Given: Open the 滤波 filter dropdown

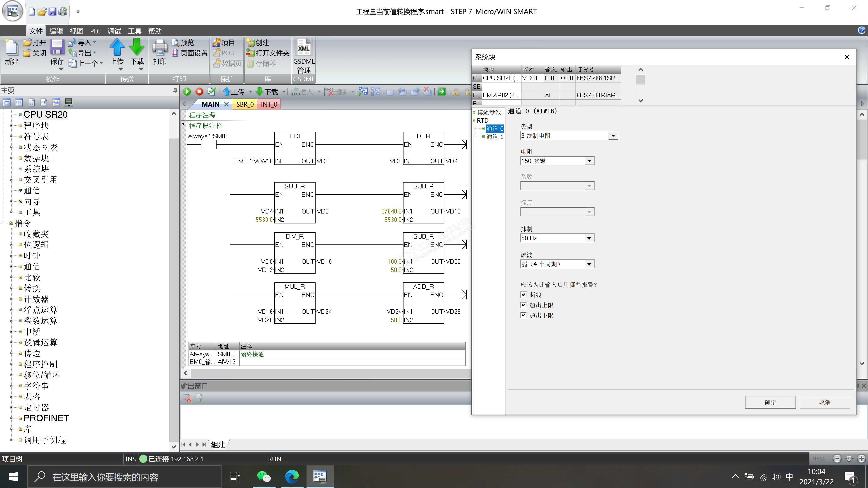Looking at the screenshot, I should 589,264.
